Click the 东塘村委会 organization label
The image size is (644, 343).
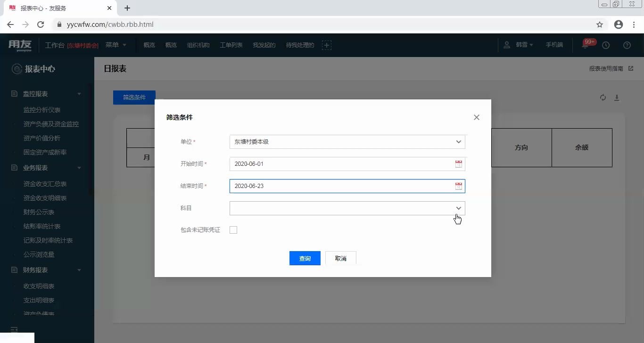click(x=83, y=45)
